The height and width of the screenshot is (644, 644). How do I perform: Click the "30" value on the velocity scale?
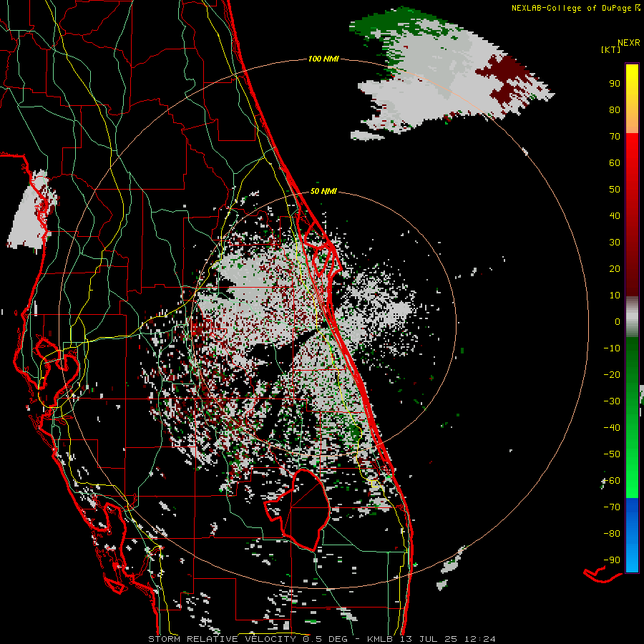[615, 243]
